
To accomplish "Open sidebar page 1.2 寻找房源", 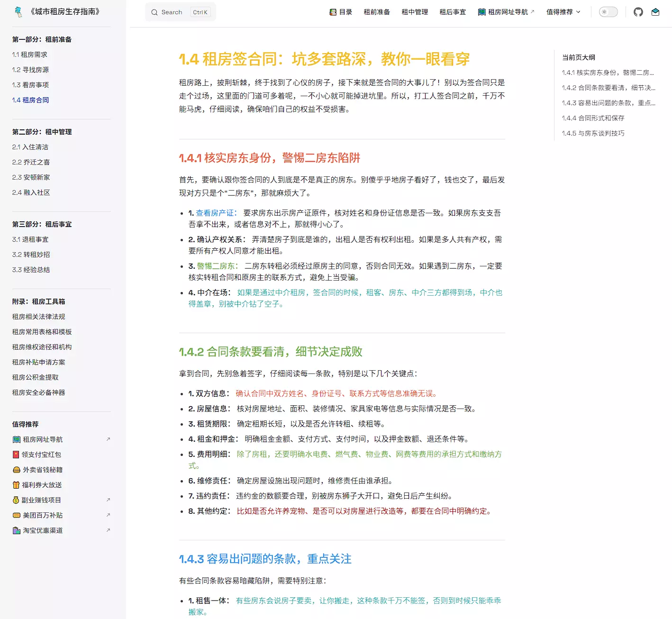I will click(30, 70).
